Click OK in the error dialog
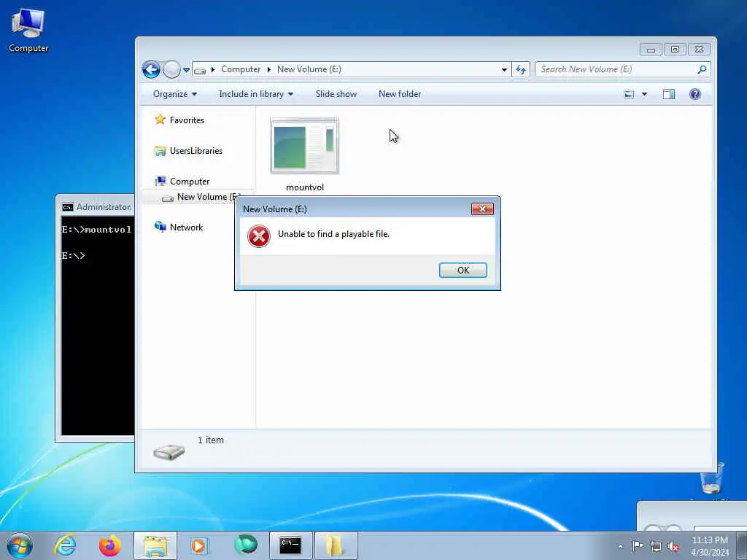747x560 pixels. 462,270
